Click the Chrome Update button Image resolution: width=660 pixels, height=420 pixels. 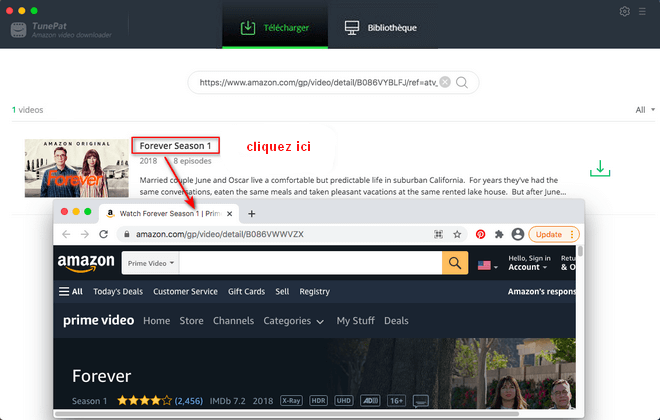click(553, 234)
